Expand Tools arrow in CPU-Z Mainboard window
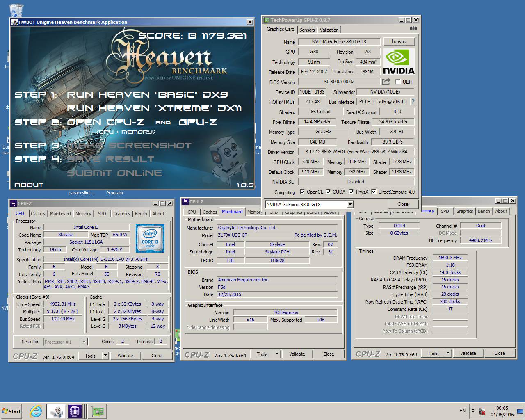Screen dimensions: 525x420 pos(277,354)
